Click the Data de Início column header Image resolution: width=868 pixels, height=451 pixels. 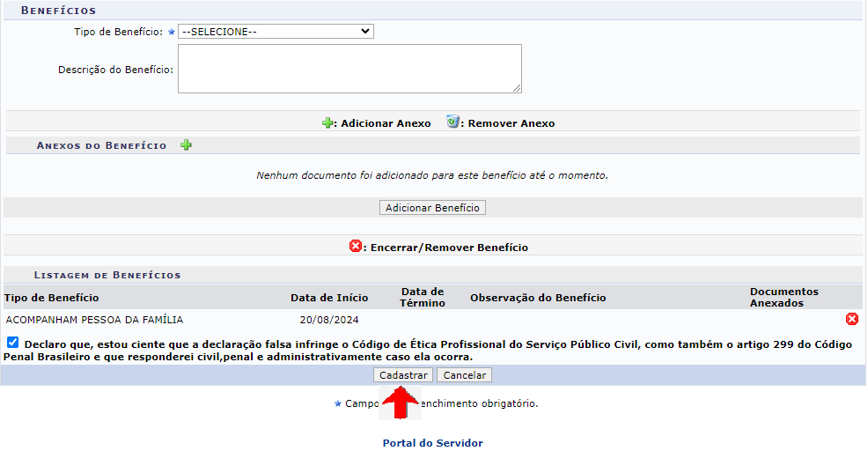[329, 298]
